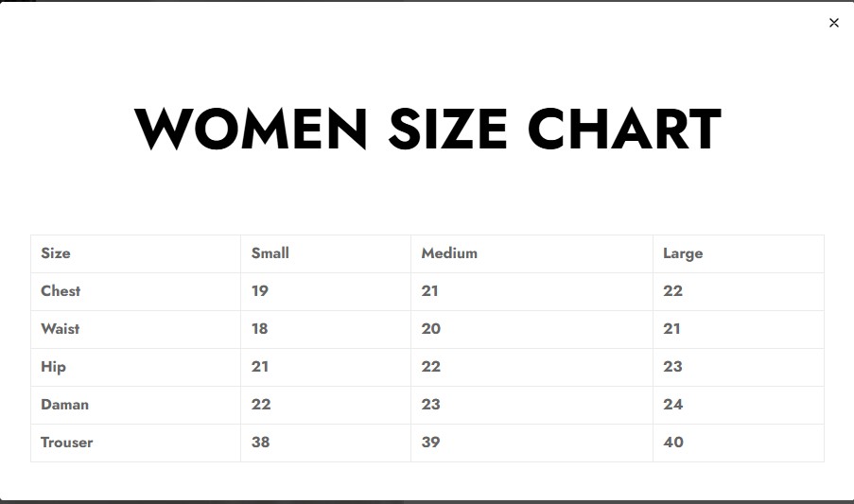Select the Chest row label
The height and width of the screenshot is (504, 854).
pos(61,291)
